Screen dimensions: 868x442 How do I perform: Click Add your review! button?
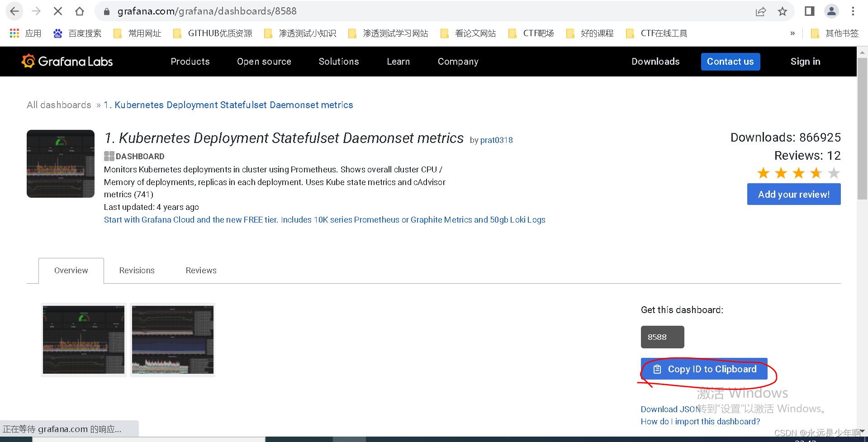(x=794, y=194)
